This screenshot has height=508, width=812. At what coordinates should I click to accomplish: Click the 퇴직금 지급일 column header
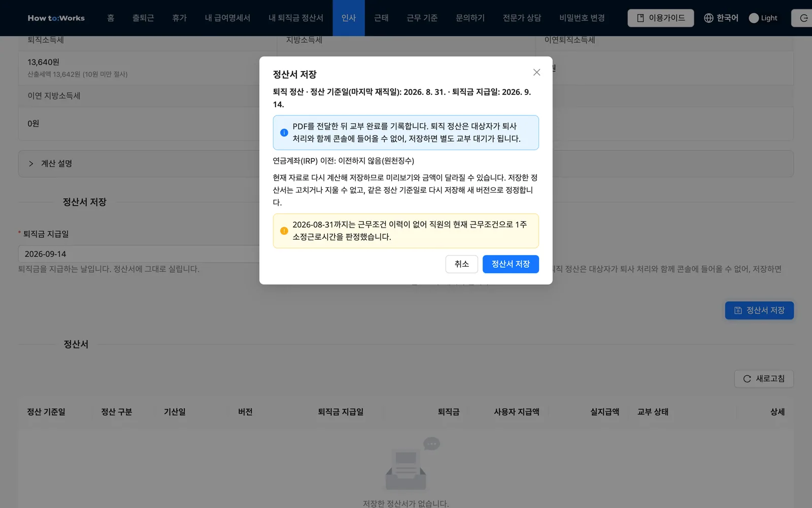coord(341,412)
